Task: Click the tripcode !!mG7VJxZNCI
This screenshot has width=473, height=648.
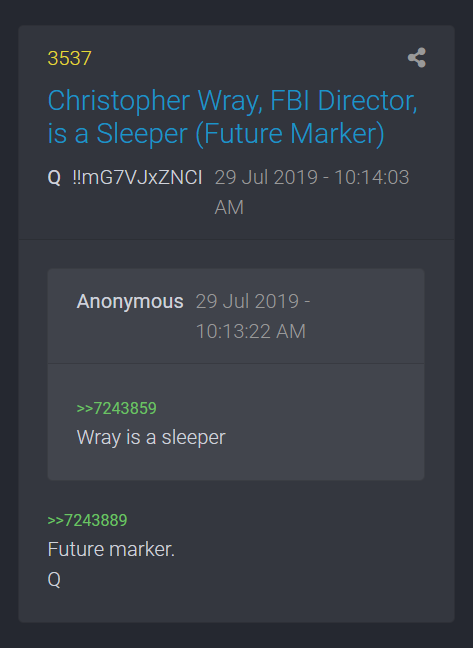Action: (138, 178)
